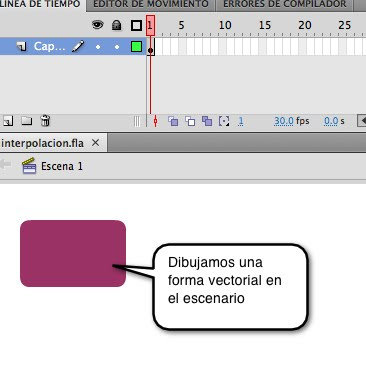Click the current frame value 1
366x372 pixels.
click(x=241, y=121)
